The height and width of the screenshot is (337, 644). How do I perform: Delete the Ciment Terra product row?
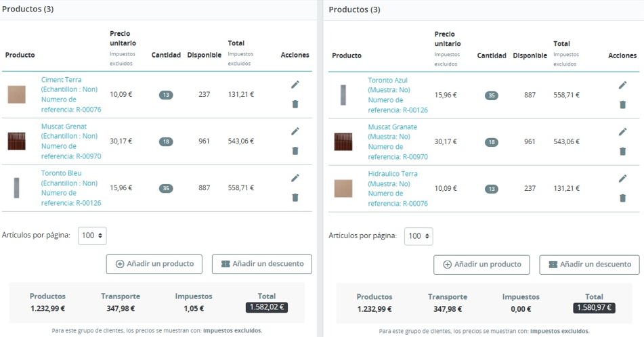click(x=295, y=104)
